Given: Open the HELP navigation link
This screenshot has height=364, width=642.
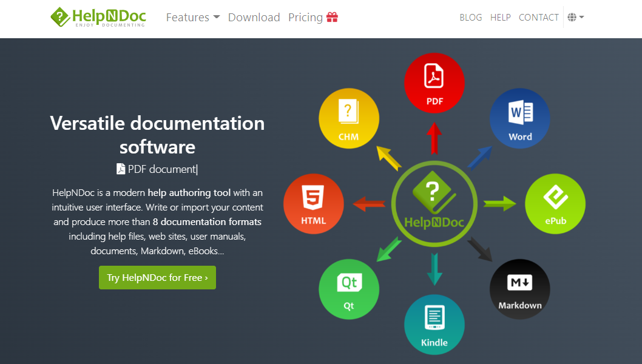Looking at the screenshot, I should point(501,17).
